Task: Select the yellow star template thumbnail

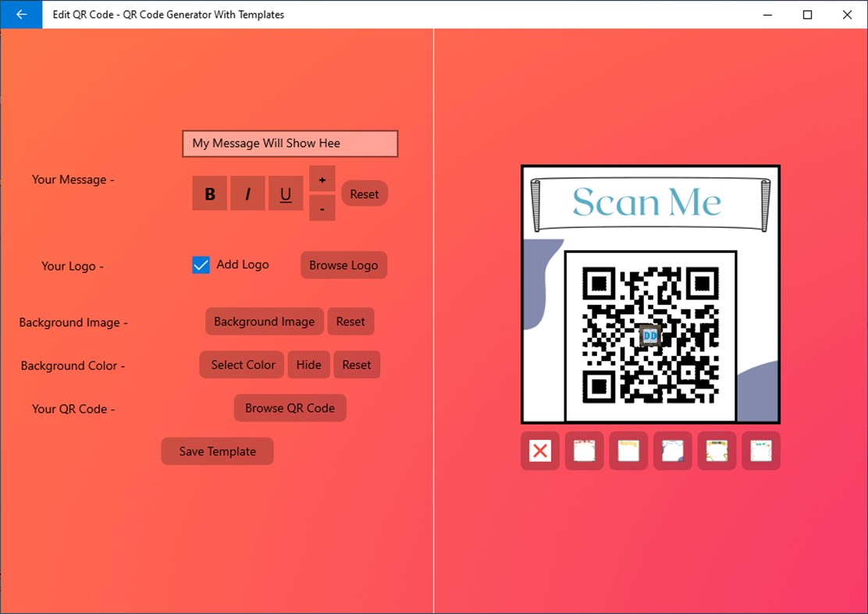Action: click(x=717, y=451)
